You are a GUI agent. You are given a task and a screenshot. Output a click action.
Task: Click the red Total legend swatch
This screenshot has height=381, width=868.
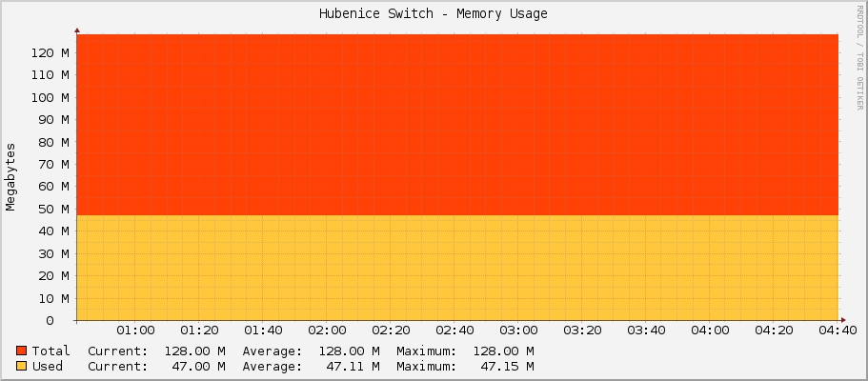(21, 351)
